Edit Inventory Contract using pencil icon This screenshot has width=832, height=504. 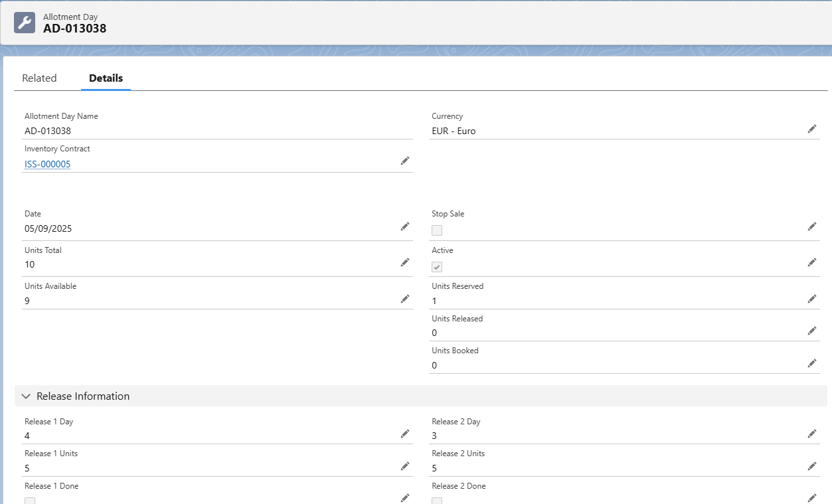(405, 161)
